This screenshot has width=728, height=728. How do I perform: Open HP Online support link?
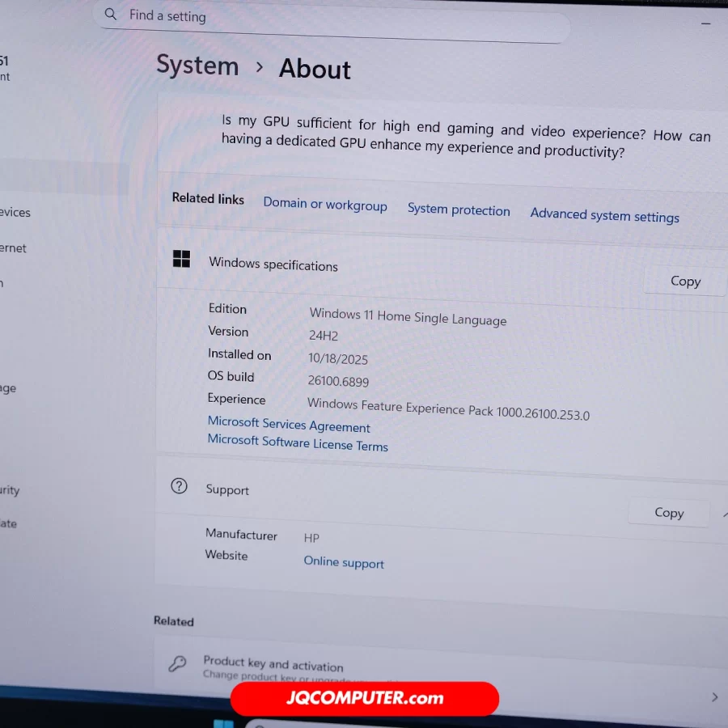[x=344, y=563]
